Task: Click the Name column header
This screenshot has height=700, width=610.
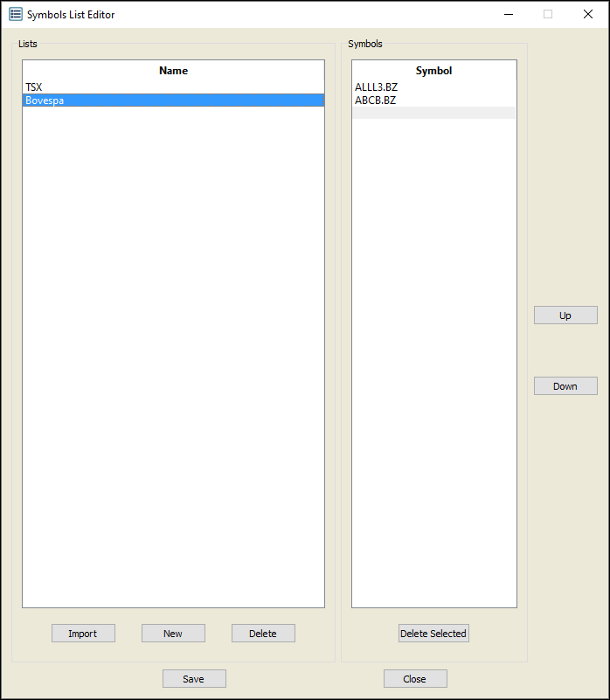Action: (173, 71)
